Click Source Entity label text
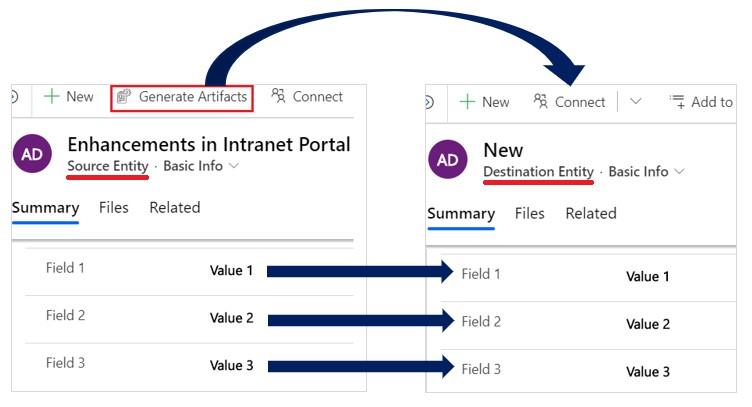The height and width of the screenshot is (407, 752). (108, 166)
